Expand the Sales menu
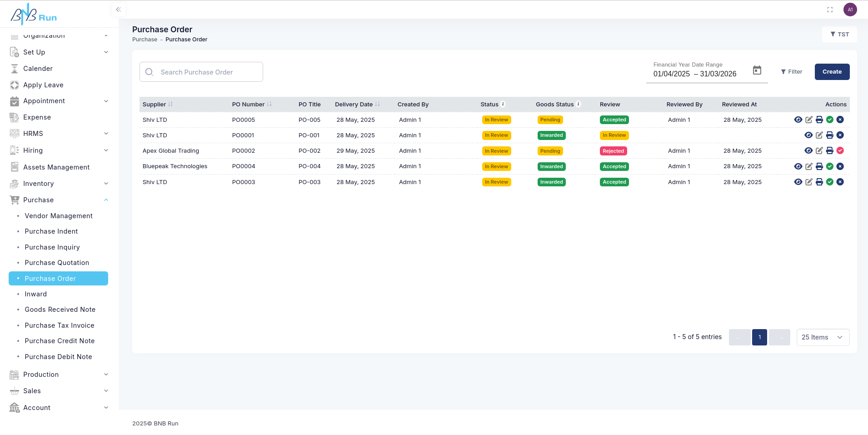The image size is (868, 435). click(59, 391)
